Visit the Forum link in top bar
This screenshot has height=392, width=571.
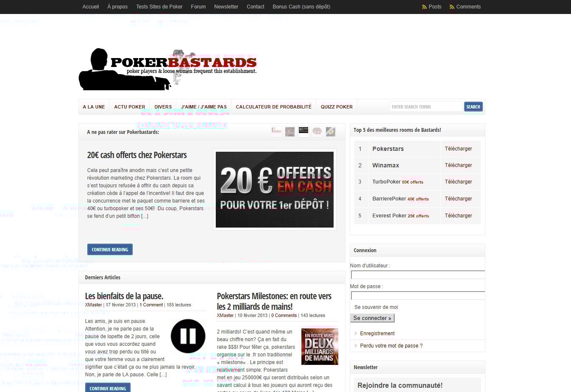click(x=198, y=7)
